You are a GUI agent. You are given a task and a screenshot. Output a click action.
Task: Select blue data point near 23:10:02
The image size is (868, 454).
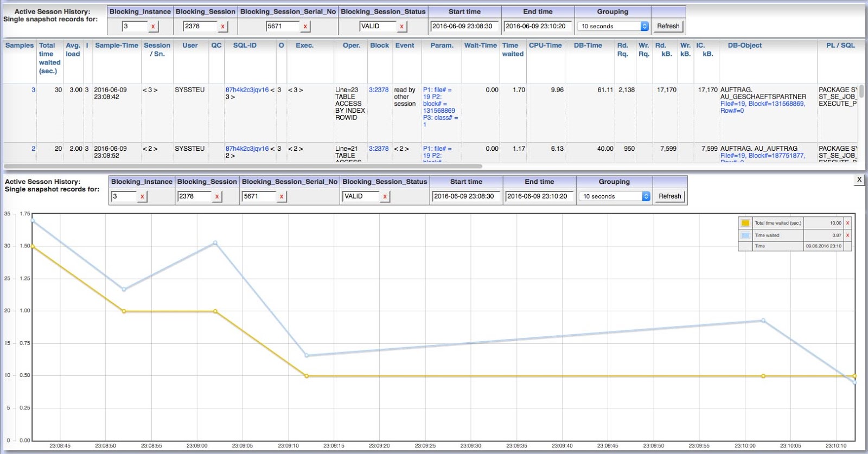(763, 321)
